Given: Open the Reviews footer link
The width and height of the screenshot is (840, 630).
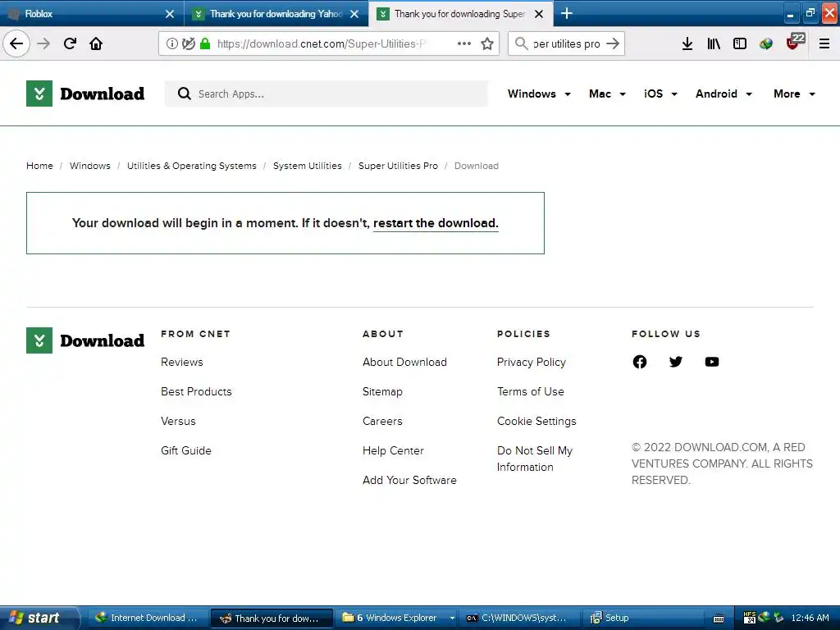Looking at the screenshot, I should [181, 362].
